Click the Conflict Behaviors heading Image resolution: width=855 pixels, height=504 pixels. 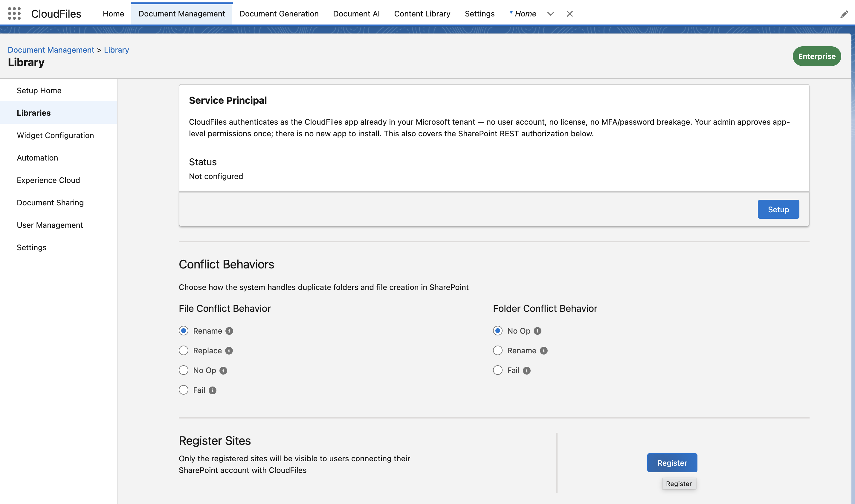(x=226, y=264)
